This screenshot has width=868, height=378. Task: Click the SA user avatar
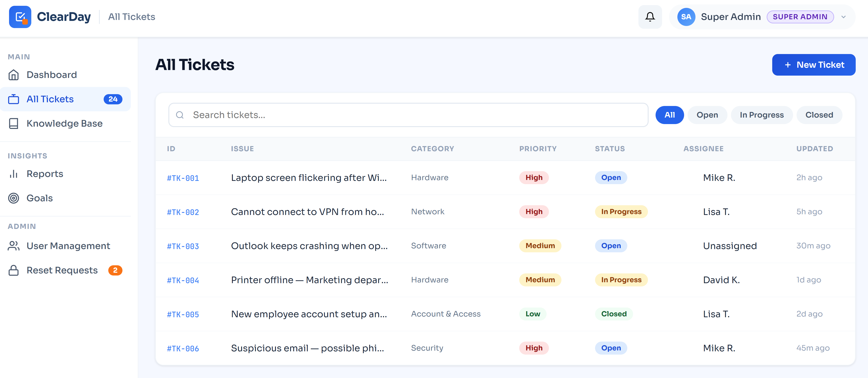coord(686,17)
